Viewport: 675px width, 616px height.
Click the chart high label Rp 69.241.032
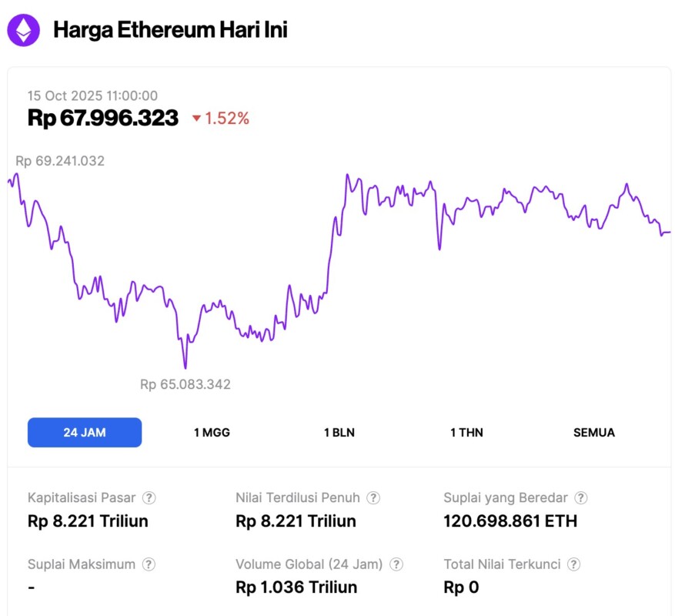pos(60,161)
